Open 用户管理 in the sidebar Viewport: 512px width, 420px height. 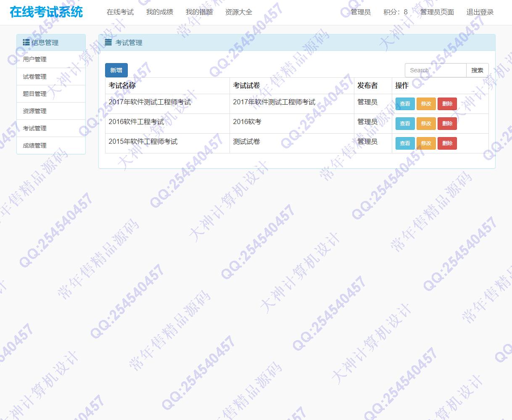35,59
